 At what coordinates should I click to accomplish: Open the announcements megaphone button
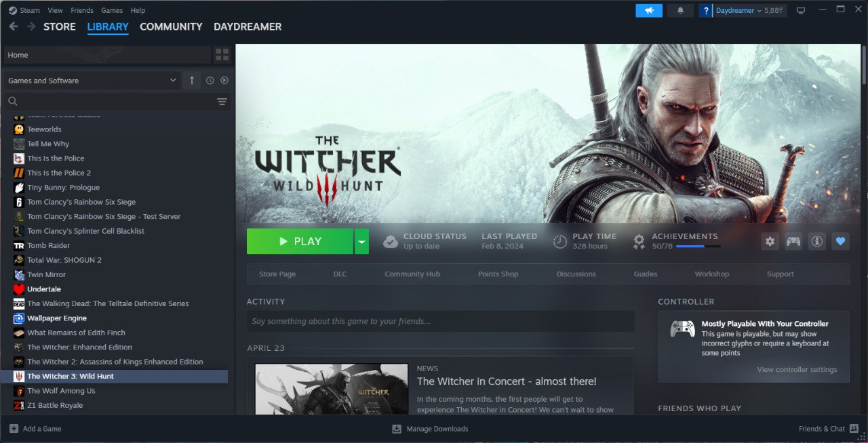(649, 10)
